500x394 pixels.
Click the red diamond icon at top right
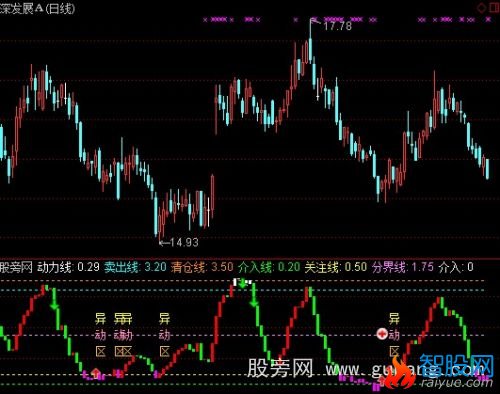coord(481,7)
